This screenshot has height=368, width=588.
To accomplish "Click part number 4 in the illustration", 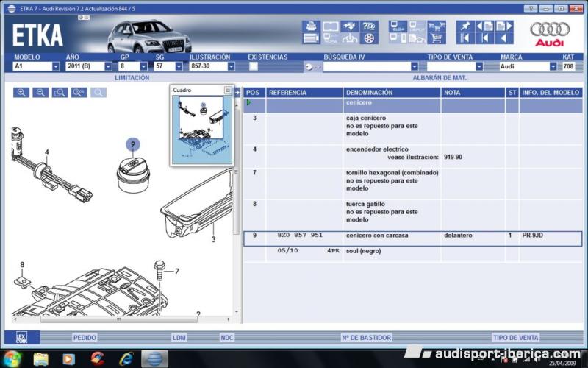I will (x=46, y=152).
